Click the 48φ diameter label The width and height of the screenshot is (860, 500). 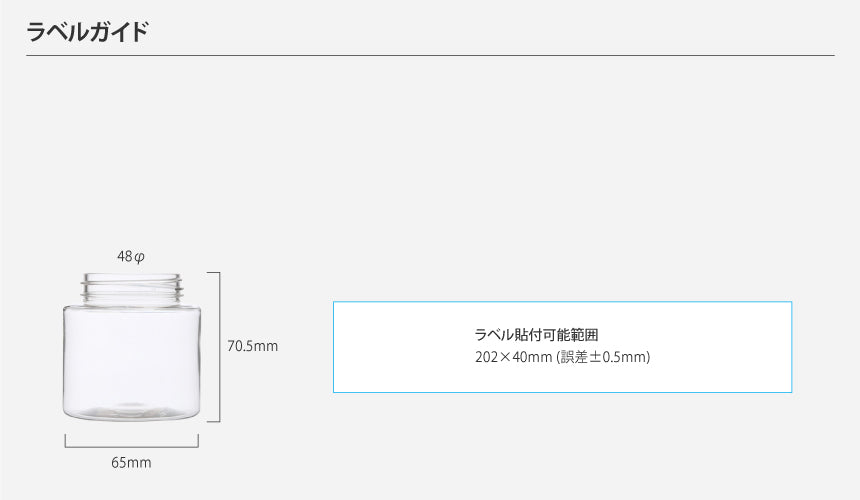pyautogui.click(x=131, y=257)
